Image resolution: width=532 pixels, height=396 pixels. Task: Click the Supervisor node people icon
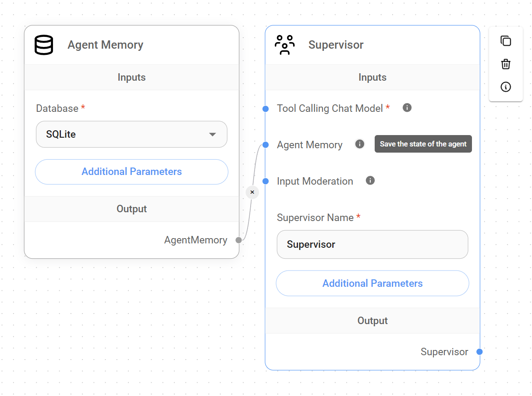(284, 45)
